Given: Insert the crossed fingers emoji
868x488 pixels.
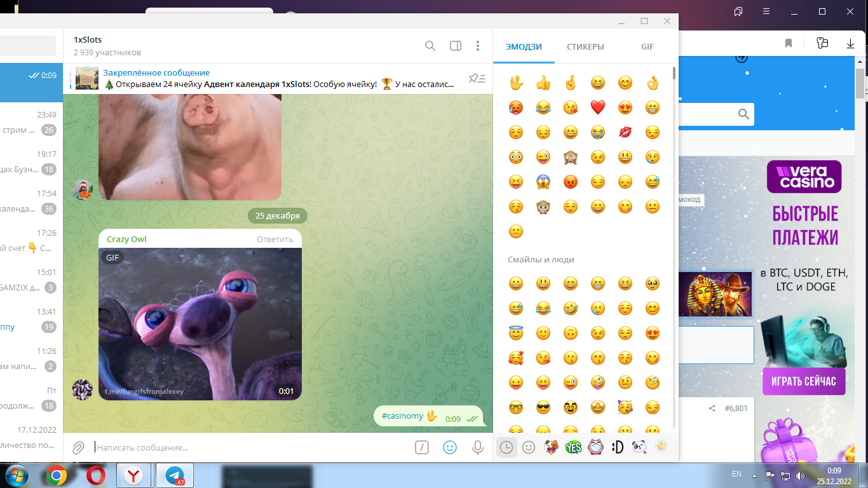Looking at the screenshot, I should [x=571, y=83].
